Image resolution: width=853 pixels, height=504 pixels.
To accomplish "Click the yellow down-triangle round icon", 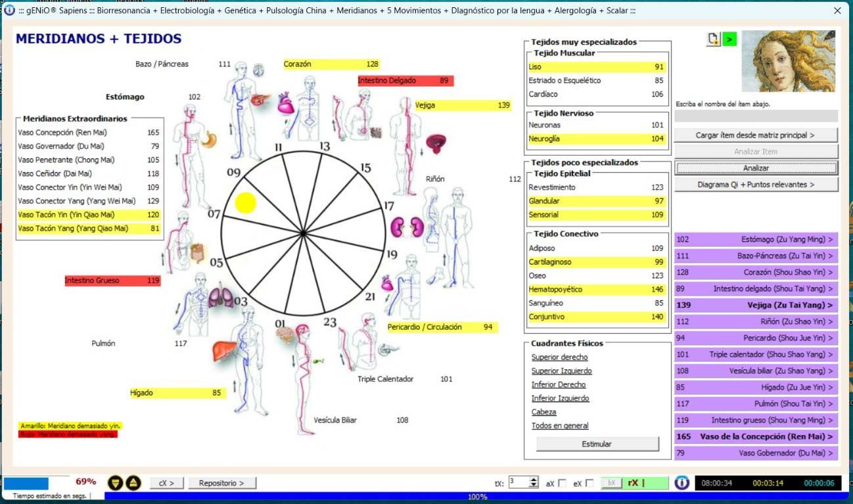I will 115,483.
